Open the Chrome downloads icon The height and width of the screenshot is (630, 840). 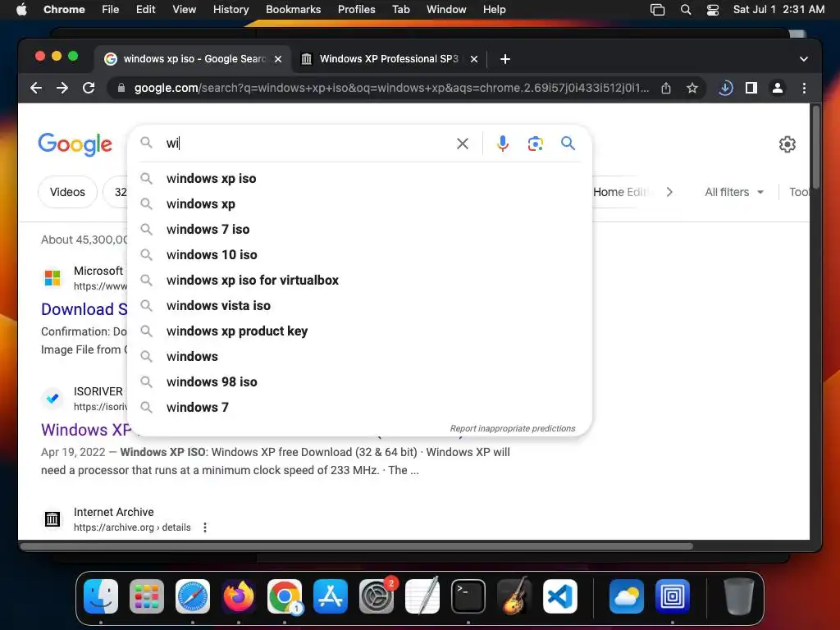coord(725,88)
